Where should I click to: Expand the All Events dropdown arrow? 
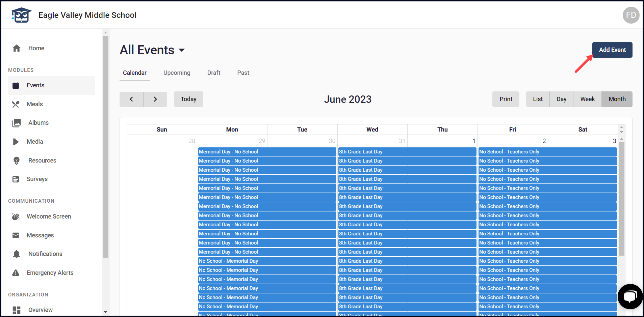coord(182,50)
